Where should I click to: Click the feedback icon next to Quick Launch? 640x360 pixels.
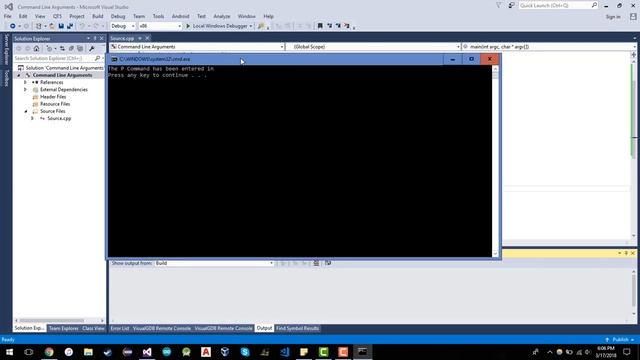click(x=511, y=6)
